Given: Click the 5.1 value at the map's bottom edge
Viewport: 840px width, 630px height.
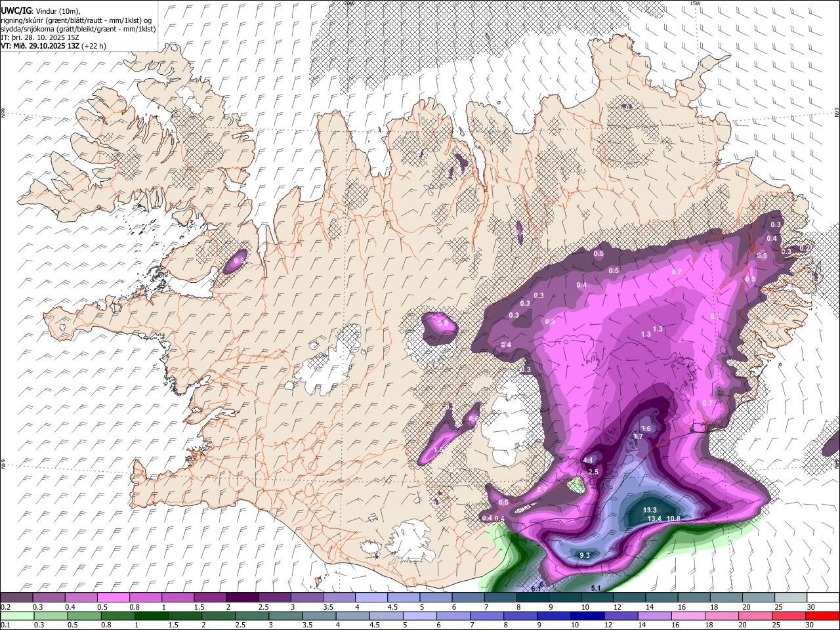Looking at the screenshot, I should 596,589.
